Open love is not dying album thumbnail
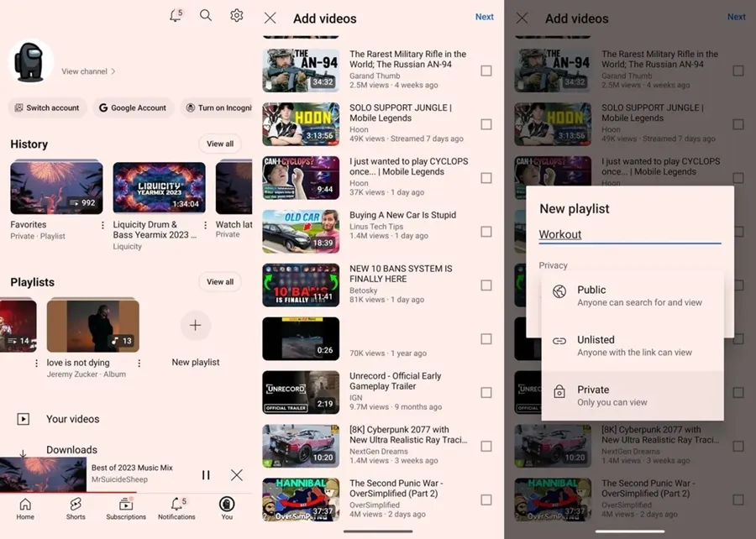Image resolution: width=756 pixels, height=539 pixels. (x=93, y=325)
